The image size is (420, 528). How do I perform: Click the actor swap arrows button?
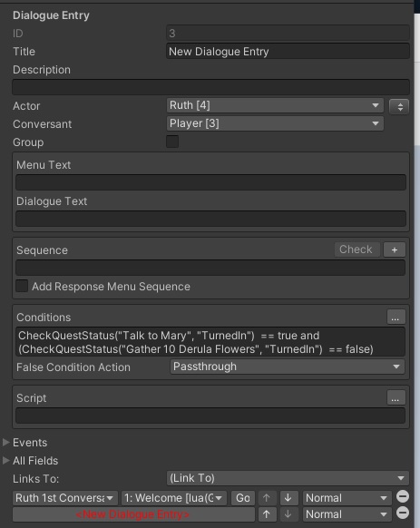(x=399, y=107)
